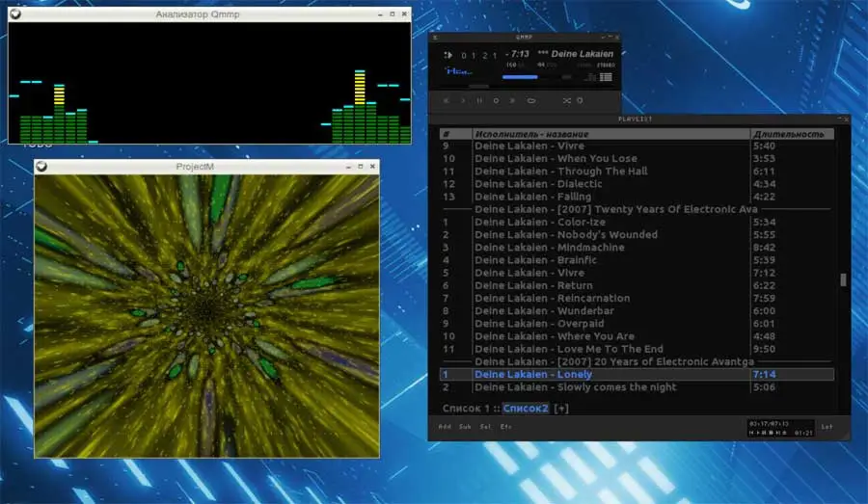This screenshot has width=868, height=504.
Task: Switch to the Список 1 playlist tab
Action: point(465,409)
